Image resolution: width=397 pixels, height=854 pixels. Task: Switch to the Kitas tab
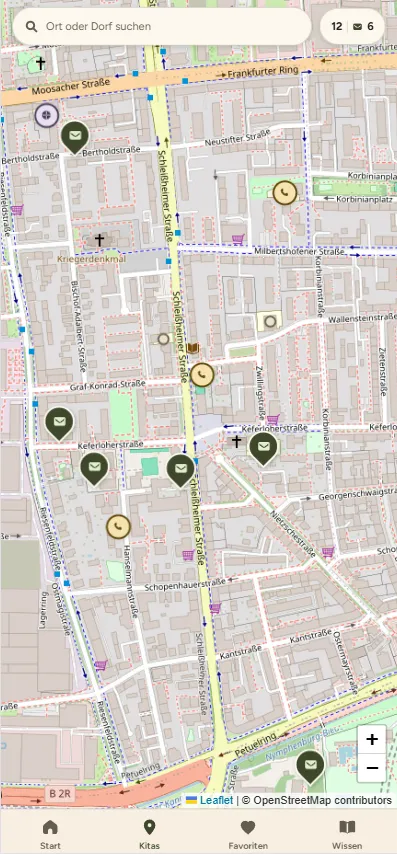(149, 834)
